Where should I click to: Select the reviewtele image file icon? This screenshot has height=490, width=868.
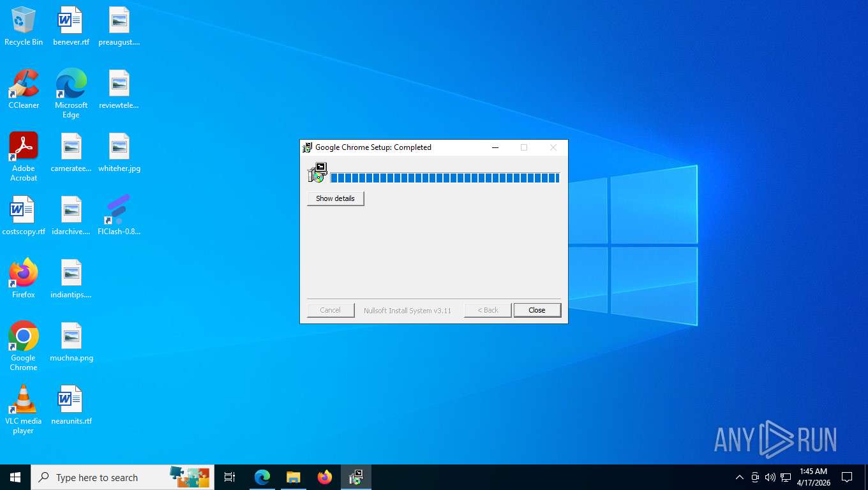[x=119, y=89]
